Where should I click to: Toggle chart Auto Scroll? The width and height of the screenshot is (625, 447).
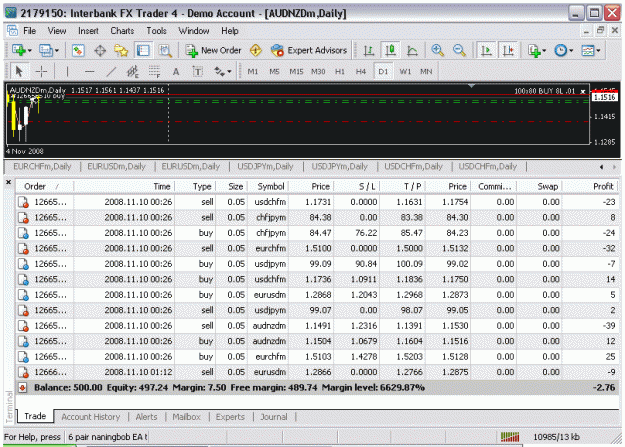pos(486,50)
